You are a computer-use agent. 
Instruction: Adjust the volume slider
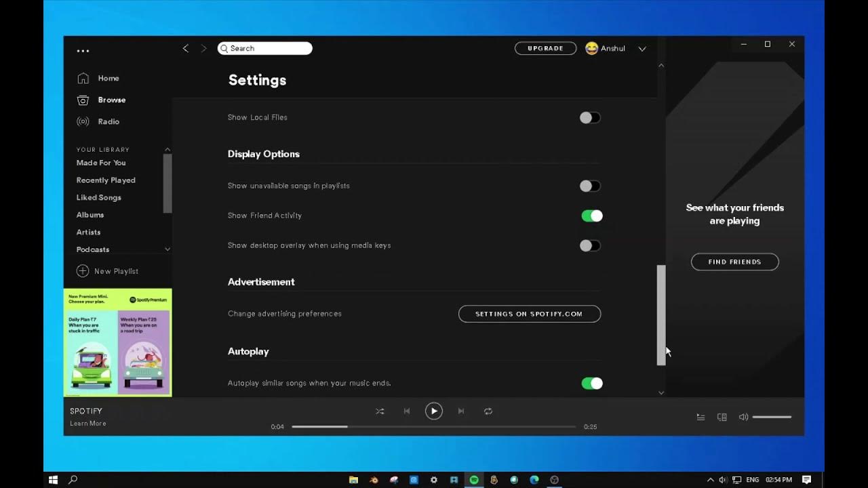click(772, 418)
